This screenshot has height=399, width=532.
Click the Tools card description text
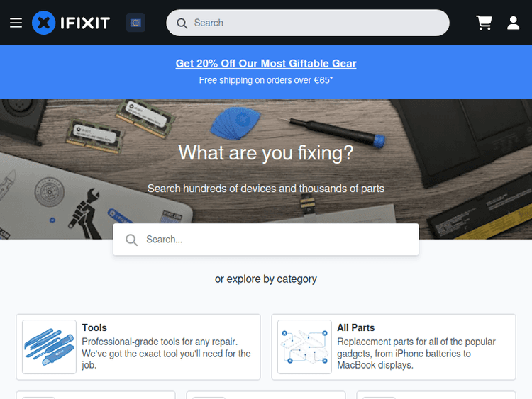point(166,353)
